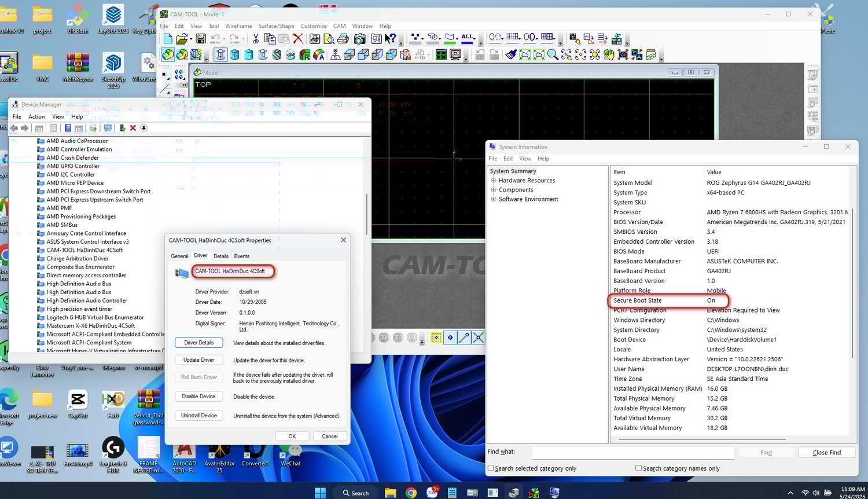The width and height of the screenshot is (868, 499).
Task: Click the Copy icon in CAM-TOOL toolbar
Action: point(270,39)
